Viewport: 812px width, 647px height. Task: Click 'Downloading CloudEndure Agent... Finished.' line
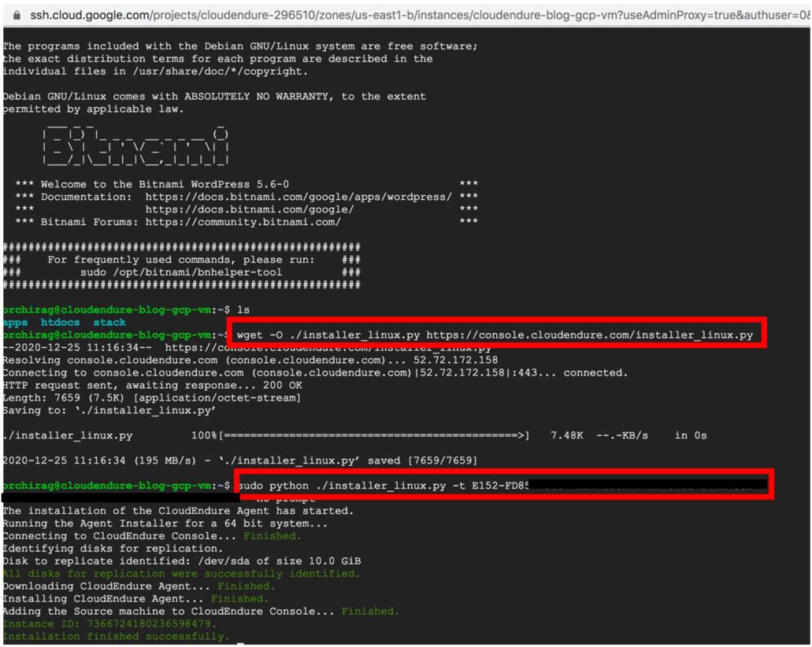[139, 586]
